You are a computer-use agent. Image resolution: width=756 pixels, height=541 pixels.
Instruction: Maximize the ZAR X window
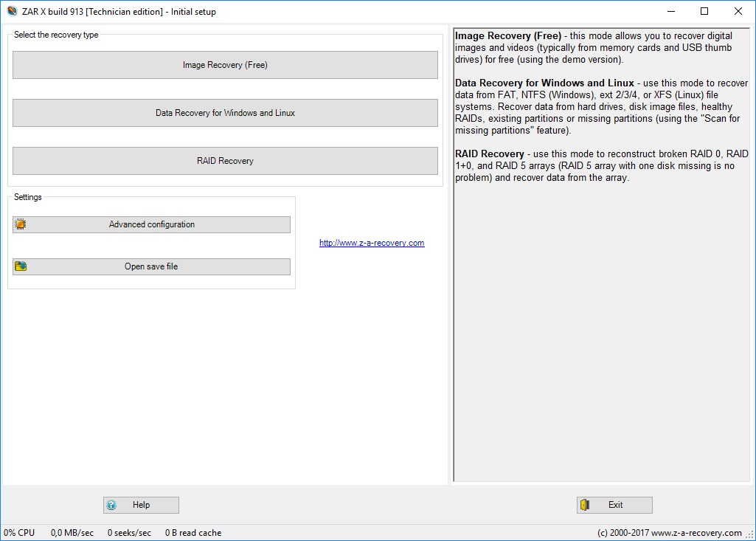tap(704, 11)
